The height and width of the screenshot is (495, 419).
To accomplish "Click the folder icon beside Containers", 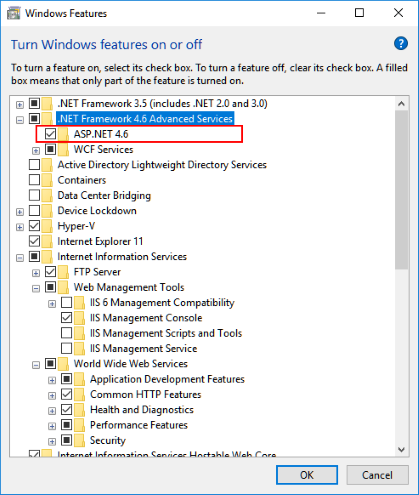I will coord(47,180).
